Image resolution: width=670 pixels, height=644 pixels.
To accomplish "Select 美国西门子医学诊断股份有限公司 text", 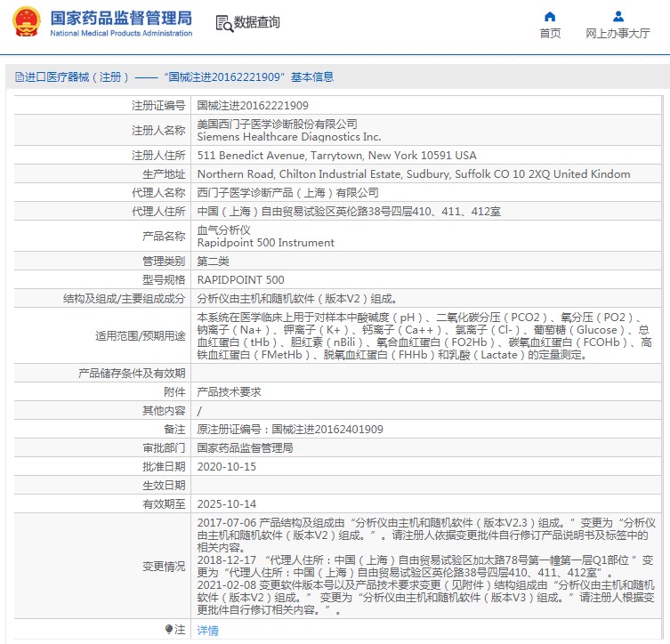I will click(277, 125).
